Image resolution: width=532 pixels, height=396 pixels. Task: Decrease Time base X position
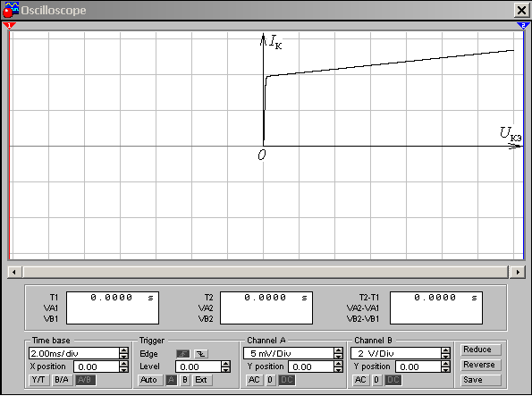(124, 369)
